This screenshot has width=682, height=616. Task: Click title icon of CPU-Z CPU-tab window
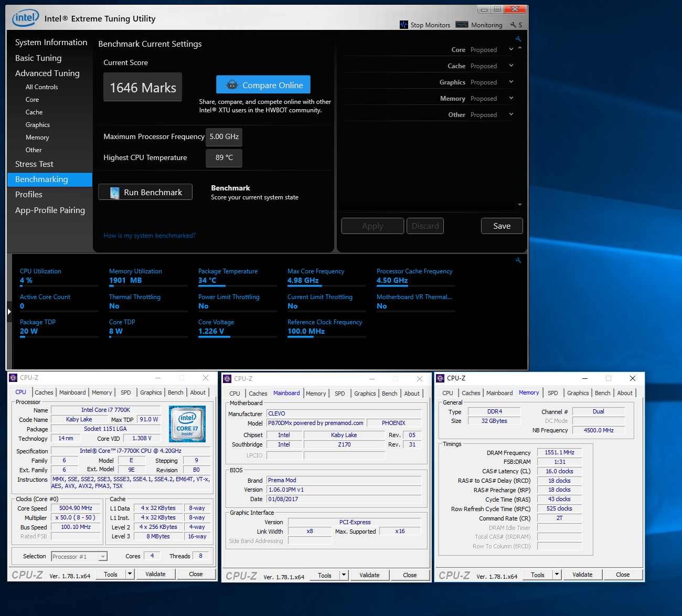[x=13, y=378]
